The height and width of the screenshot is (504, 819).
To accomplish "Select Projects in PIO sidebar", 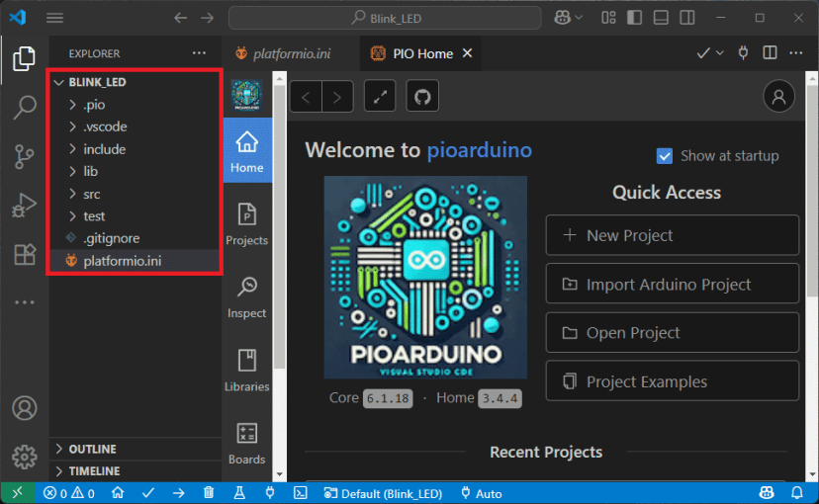I will 247,223.
